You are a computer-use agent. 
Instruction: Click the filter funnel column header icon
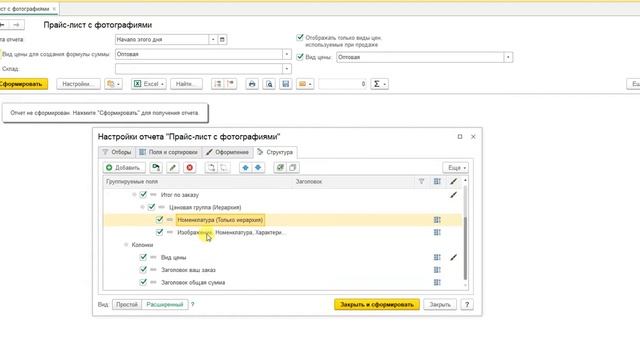coord(421,182)
